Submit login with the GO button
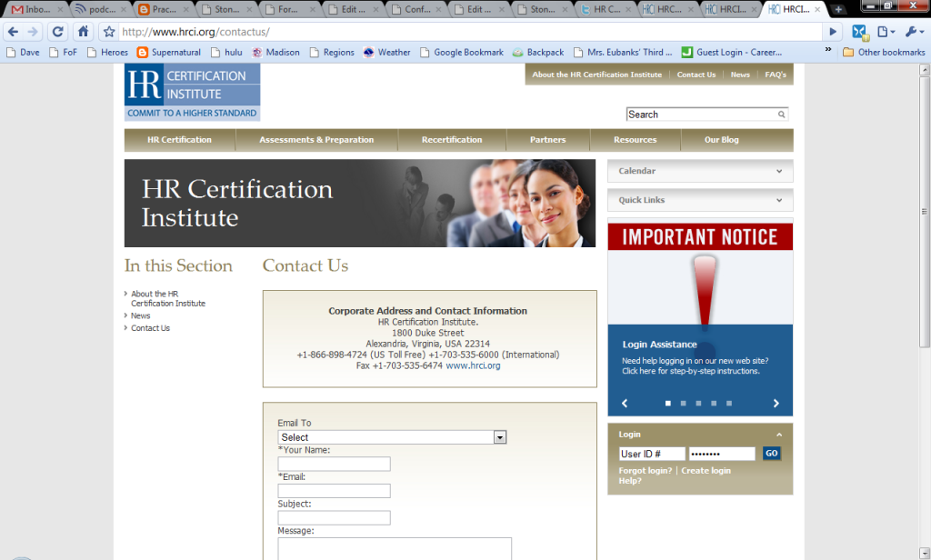Image resolution: width=931 pixels, height=560 pixels. (x=771, y=454)
